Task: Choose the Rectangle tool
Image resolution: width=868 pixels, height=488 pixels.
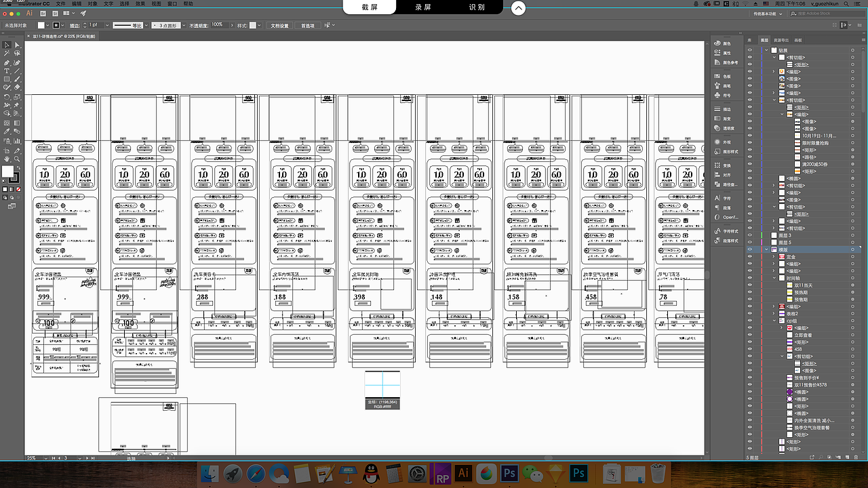Action: pos(7,79)
